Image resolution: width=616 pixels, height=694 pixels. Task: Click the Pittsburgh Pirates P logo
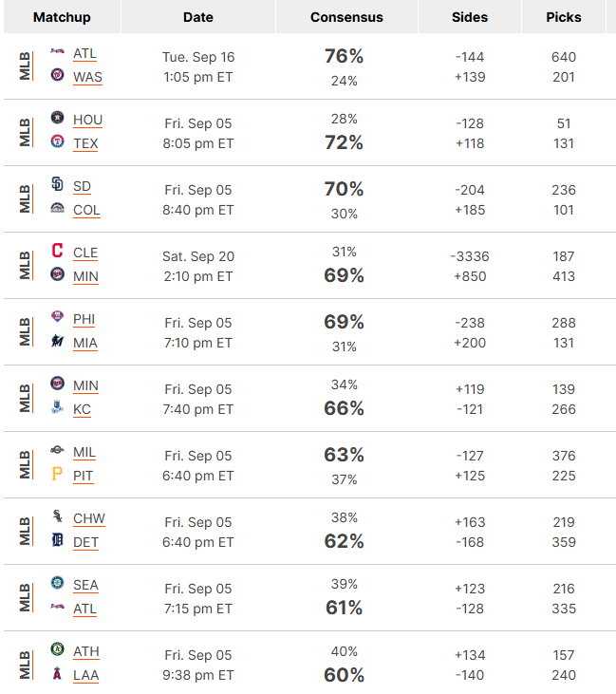click(57, 474)
